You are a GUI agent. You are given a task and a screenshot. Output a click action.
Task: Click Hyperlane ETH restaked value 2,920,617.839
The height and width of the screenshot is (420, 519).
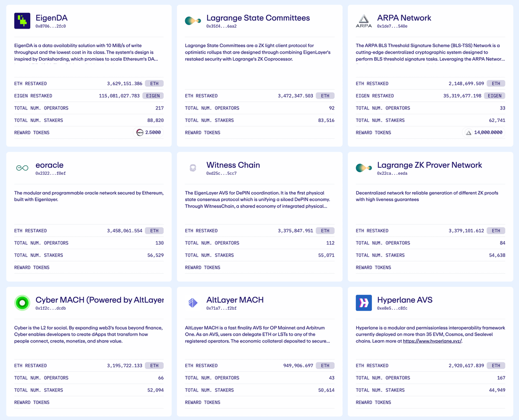(x=466, y=366)
